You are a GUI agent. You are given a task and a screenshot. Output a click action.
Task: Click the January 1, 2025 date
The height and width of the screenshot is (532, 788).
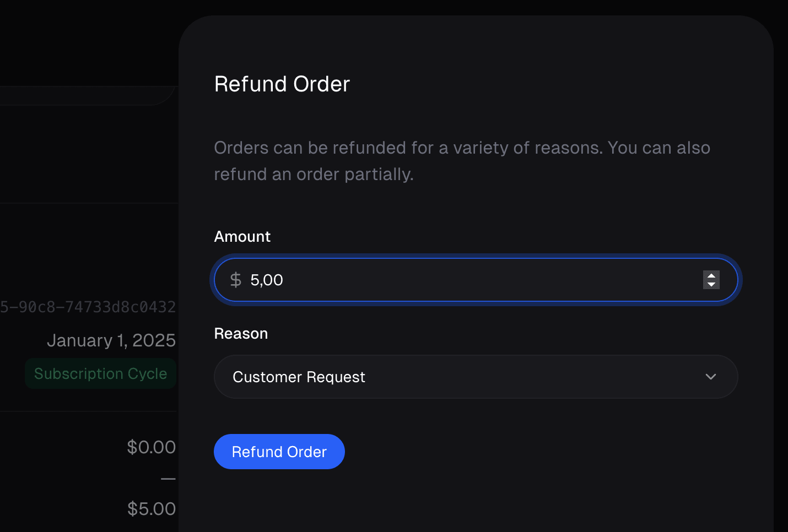click(x=111, y=340)
